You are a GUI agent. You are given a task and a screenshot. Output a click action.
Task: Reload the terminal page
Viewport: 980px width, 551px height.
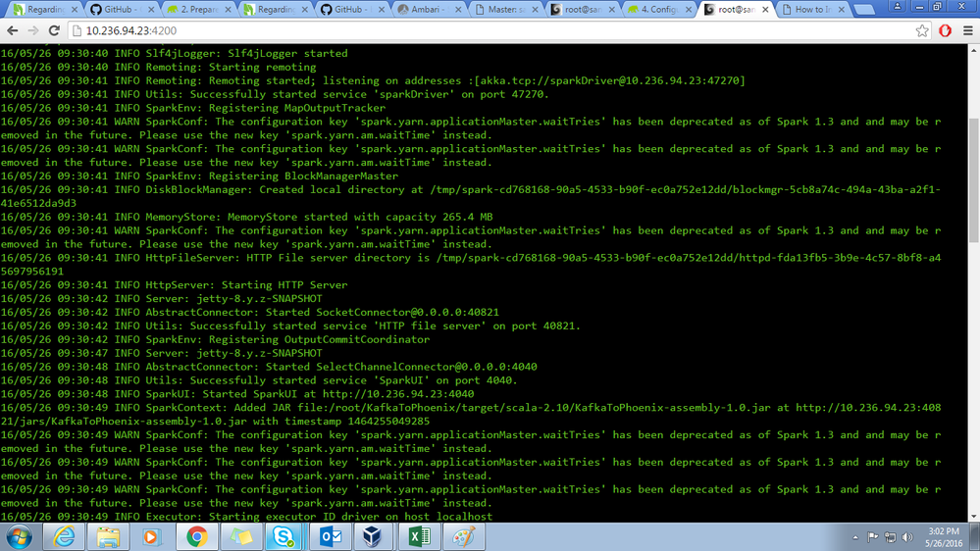click(x=54, y=30)
